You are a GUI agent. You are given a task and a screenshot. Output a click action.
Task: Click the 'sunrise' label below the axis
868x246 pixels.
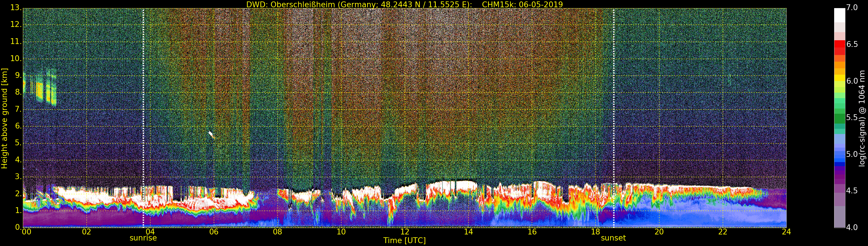(x=143, y=238)
